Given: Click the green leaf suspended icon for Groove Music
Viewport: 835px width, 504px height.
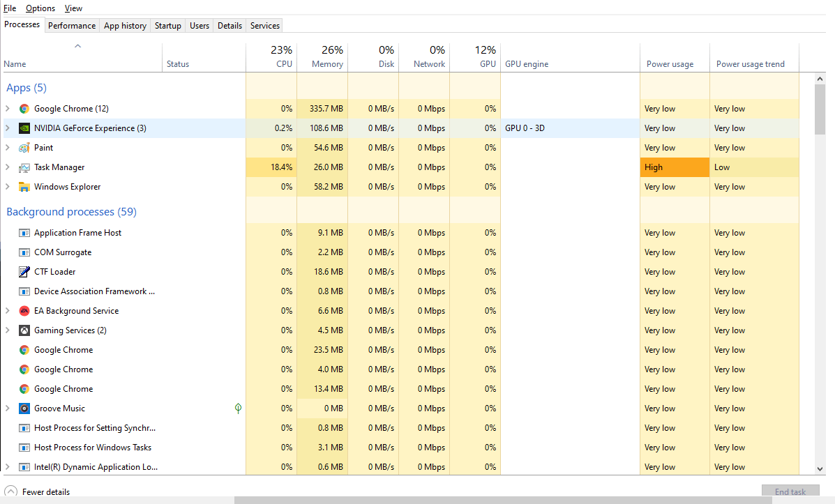Looking at the screenshot, I should tap(238, 408).
